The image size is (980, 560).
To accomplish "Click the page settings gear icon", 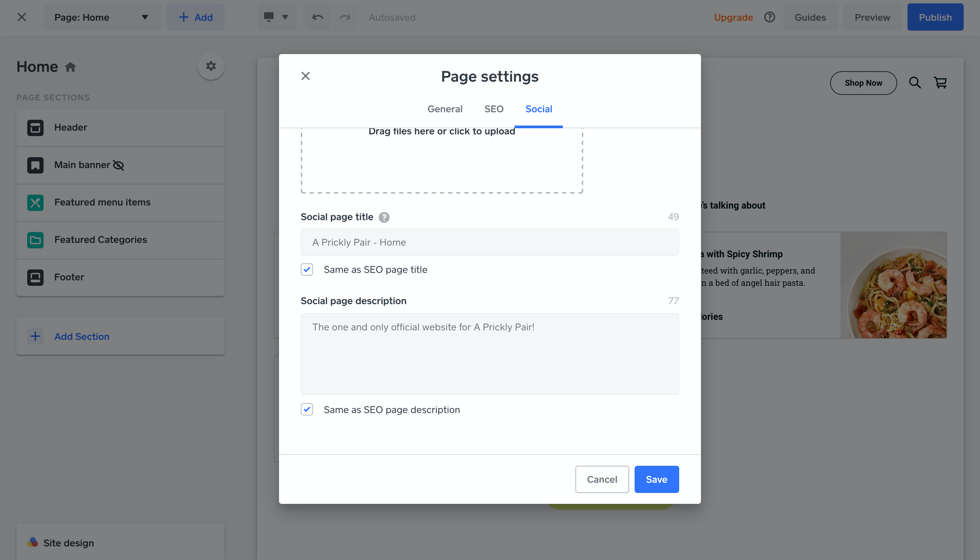I will pos(211,66).
